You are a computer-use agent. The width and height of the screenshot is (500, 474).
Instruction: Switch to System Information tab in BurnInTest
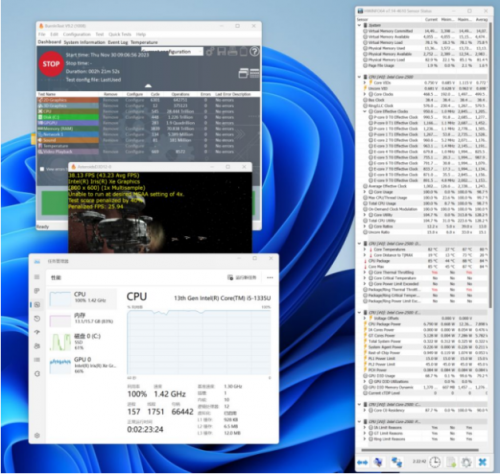84,42
